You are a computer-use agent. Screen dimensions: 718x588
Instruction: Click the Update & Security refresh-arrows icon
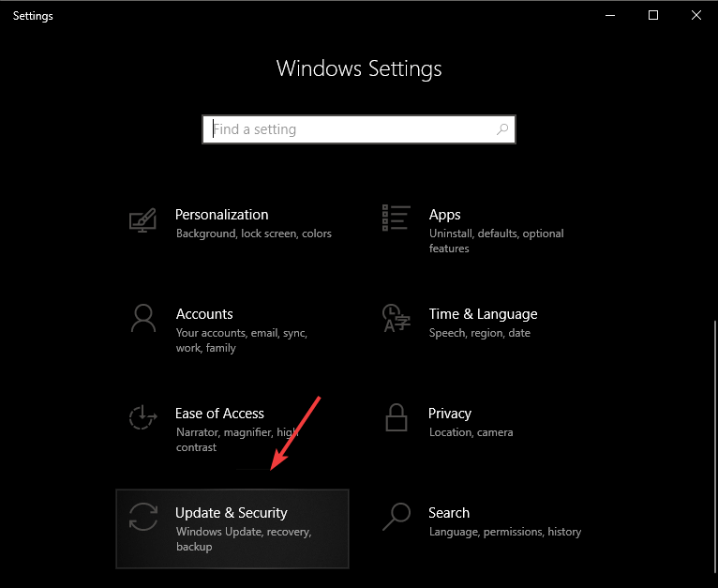[143, 517]
